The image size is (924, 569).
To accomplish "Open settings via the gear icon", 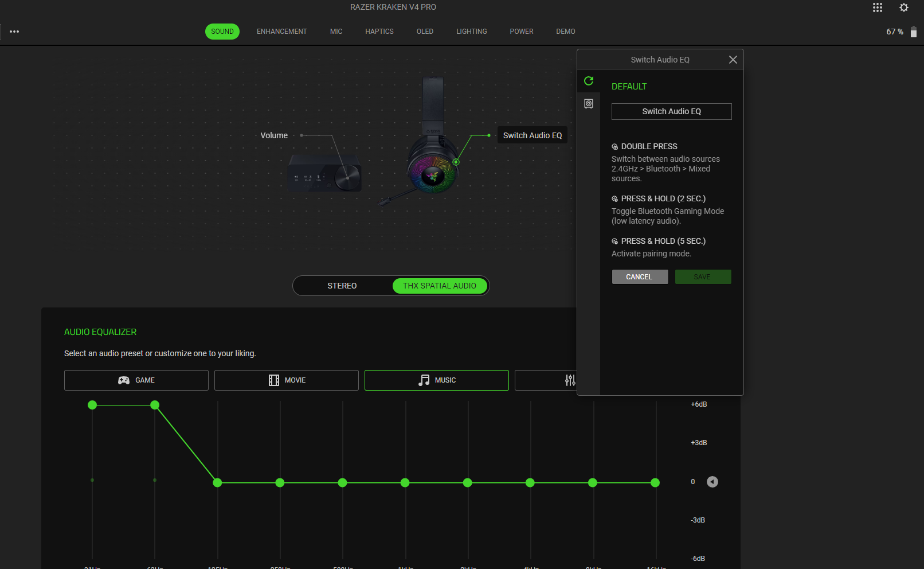I will (x=904, y=7).
